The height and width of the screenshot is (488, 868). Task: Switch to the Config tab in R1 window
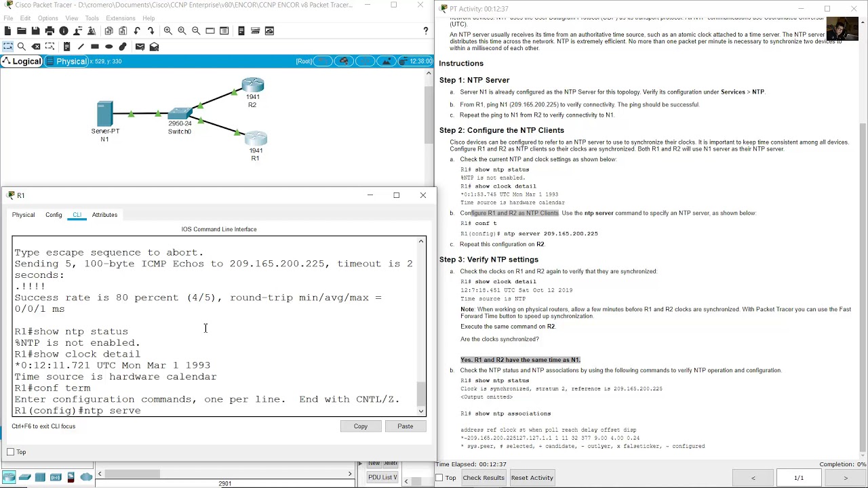point(54,215)
